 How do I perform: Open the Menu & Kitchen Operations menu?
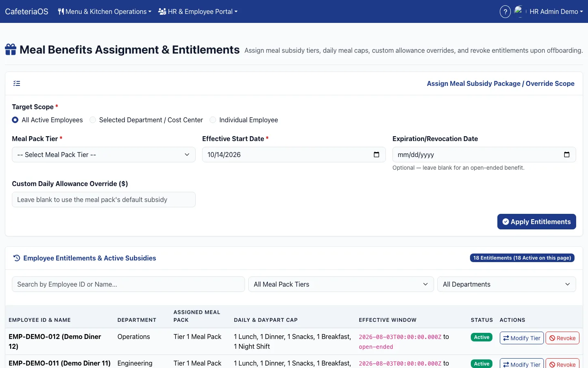pos(105,11)
